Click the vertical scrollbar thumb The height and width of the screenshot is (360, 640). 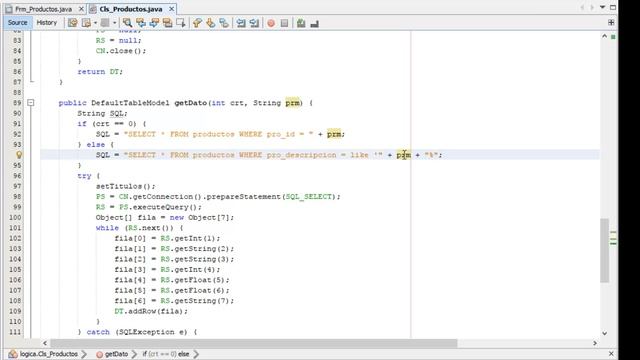(604, 250)
